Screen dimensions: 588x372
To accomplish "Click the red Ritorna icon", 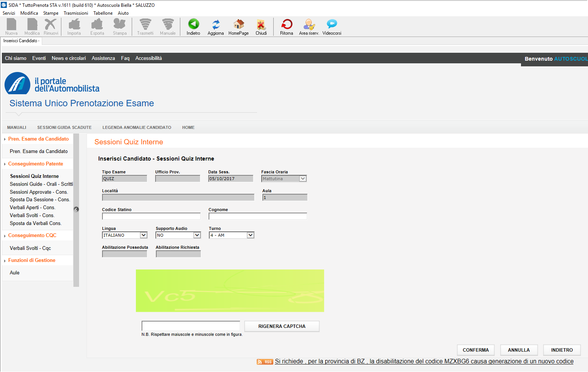I will [x=286, y=24].
